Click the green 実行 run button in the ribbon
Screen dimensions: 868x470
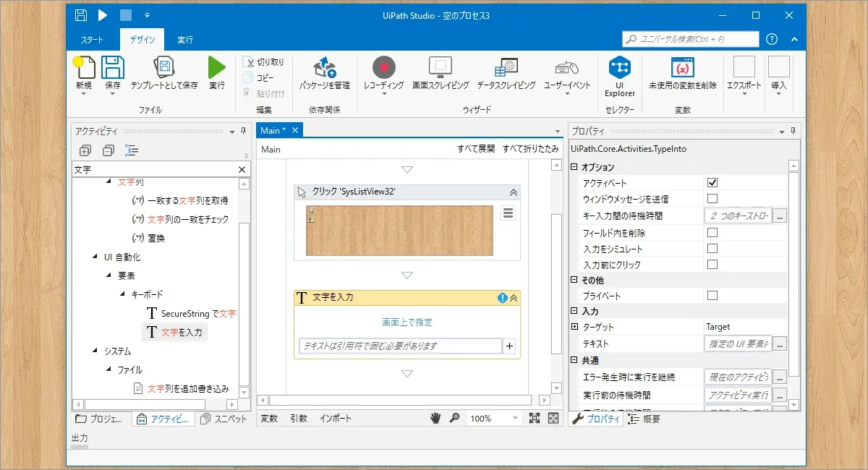point(217,67)
